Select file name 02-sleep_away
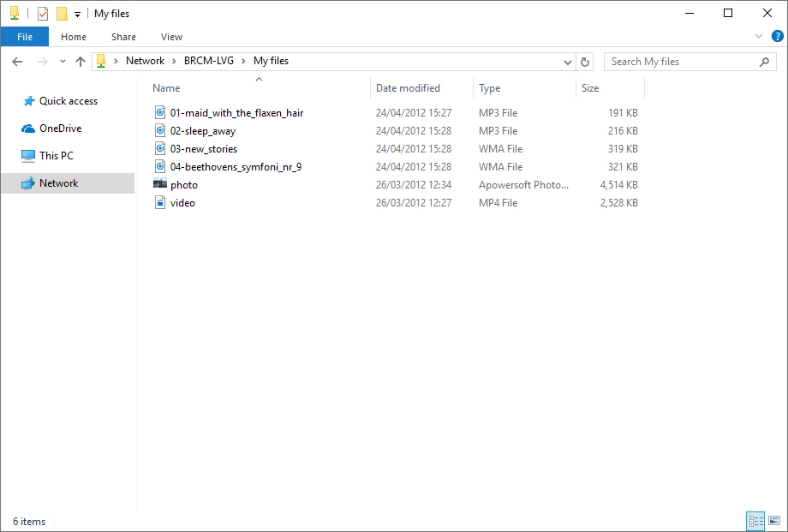Image resolution: width=788 pixels, height=532 pixels. [202, 131]
